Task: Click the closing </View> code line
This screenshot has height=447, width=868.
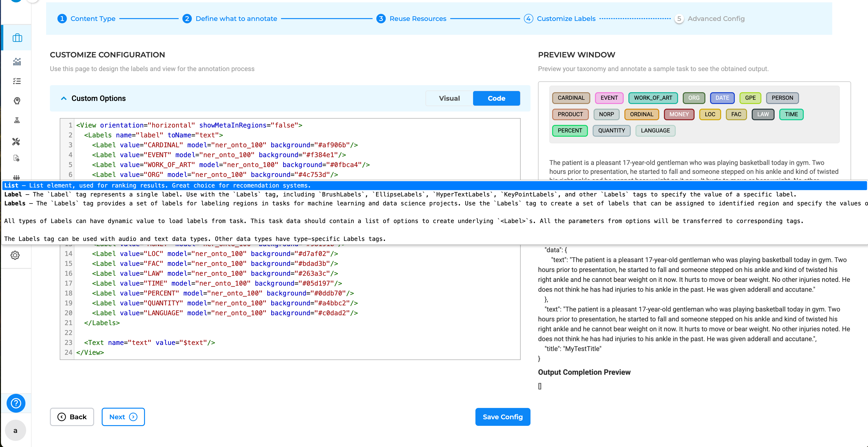Action: coord(90,352)
